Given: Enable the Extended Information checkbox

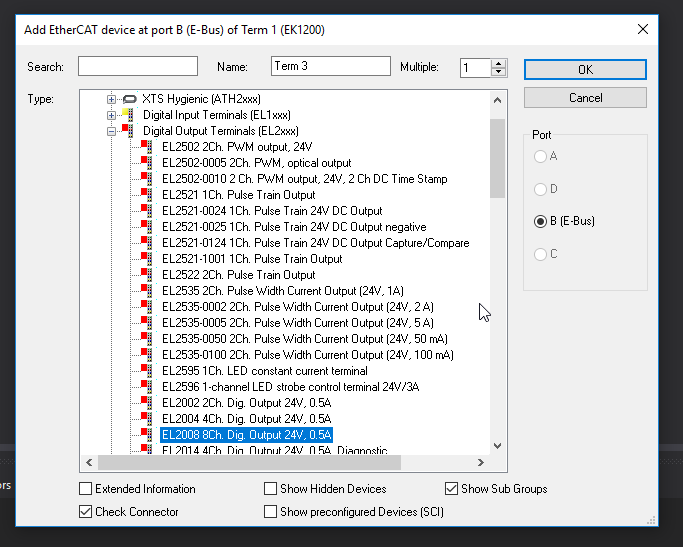Looking at the screenshot, I should (x=85, y=489).
